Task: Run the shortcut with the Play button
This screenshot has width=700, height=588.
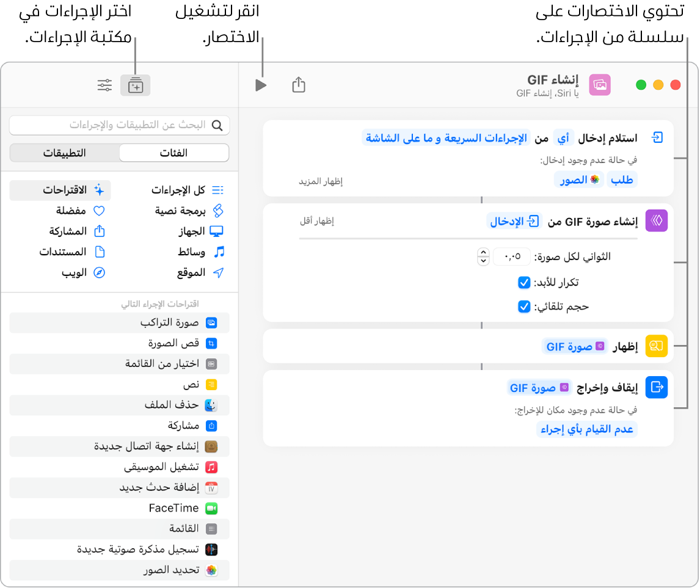Action: tap(261, 85)
